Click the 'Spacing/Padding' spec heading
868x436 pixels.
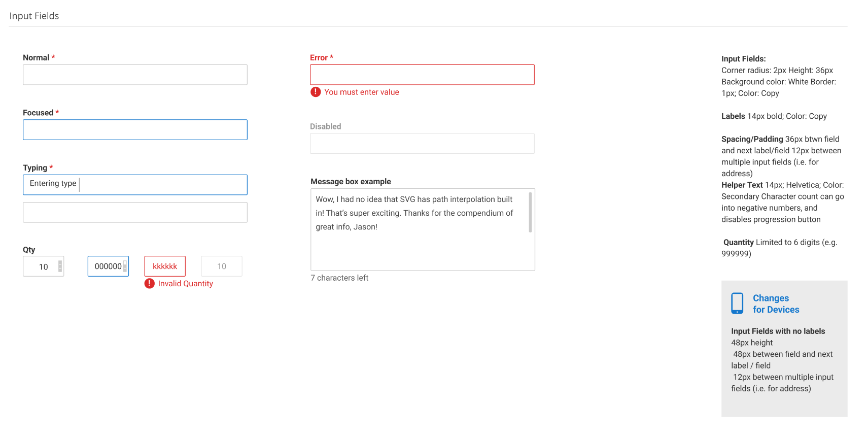(752, 139)
